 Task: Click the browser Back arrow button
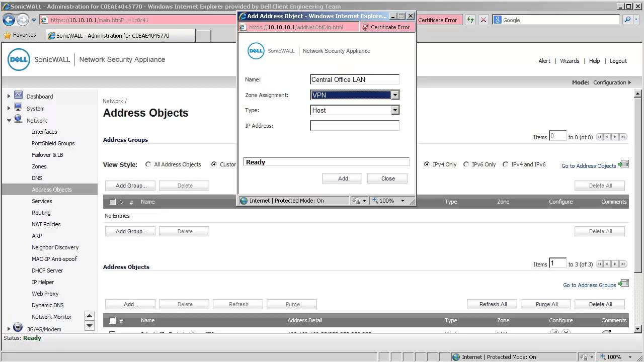(x=9, y=20)
